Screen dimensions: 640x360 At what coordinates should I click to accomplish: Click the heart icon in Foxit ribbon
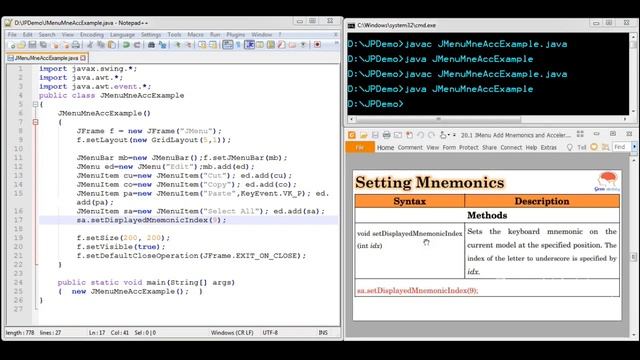click(x=594, y=147)
